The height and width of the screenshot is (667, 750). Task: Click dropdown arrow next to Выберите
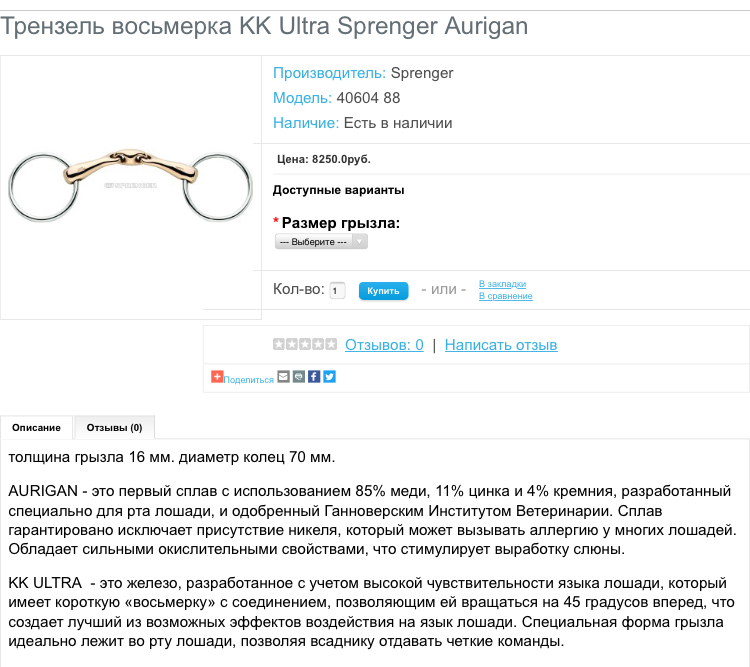(x=360, y=242)
